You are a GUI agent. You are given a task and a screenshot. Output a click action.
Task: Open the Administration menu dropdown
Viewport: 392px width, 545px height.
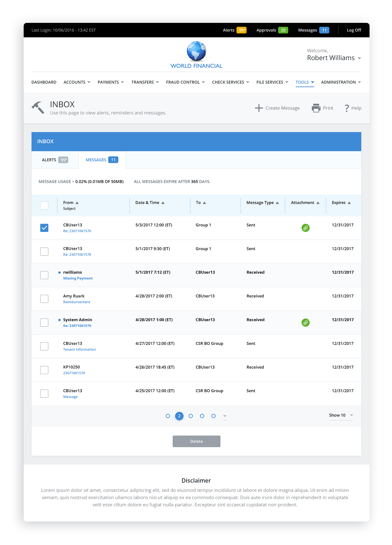(x=359, y=82)
